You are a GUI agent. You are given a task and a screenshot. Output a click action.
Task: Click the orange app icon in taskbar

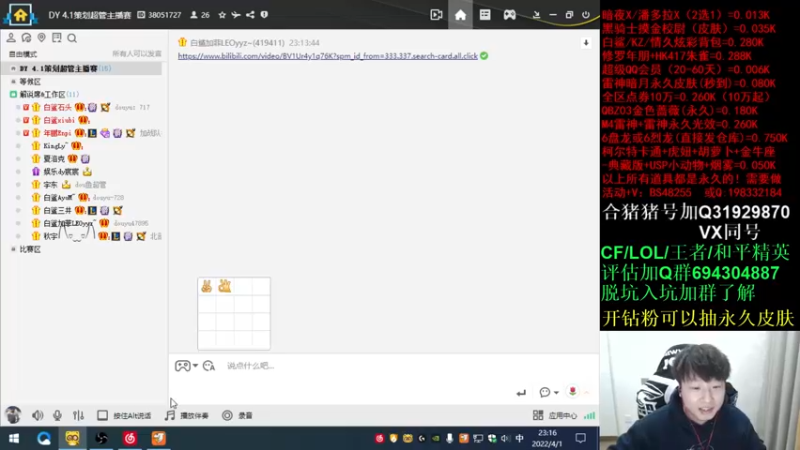(x=158, y=438)
